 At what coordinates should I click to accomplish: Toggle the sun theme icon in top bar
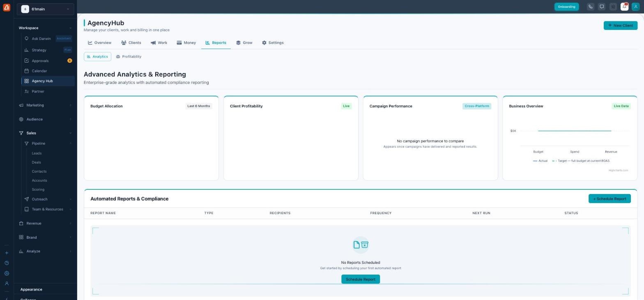(613, 7)
